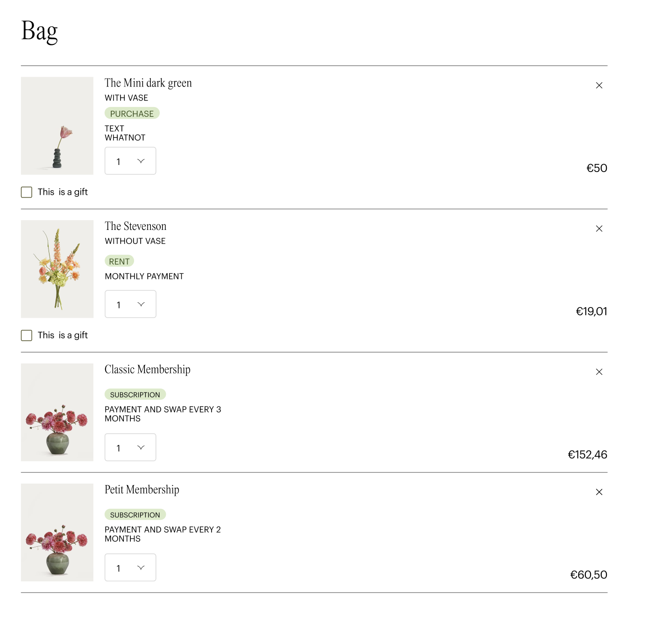Mark The Mini dark green as gift
This screenshot has height=644, width=654.
point(27,192)
